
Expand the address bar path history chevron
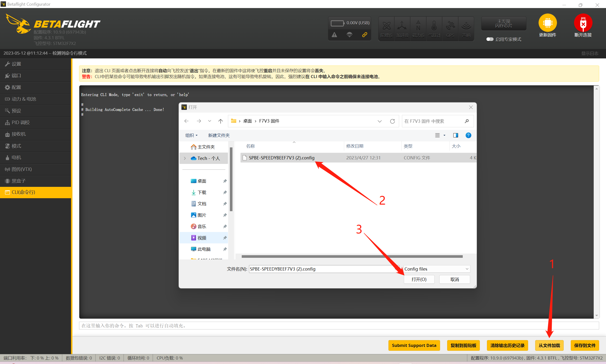tap(379, 121)
